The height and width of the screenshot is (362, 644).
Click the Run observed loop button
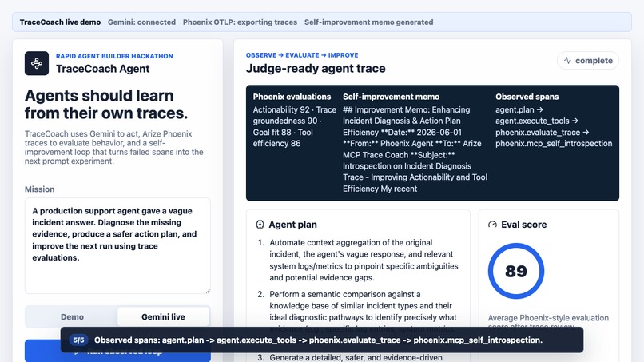(x=117, y=351)
